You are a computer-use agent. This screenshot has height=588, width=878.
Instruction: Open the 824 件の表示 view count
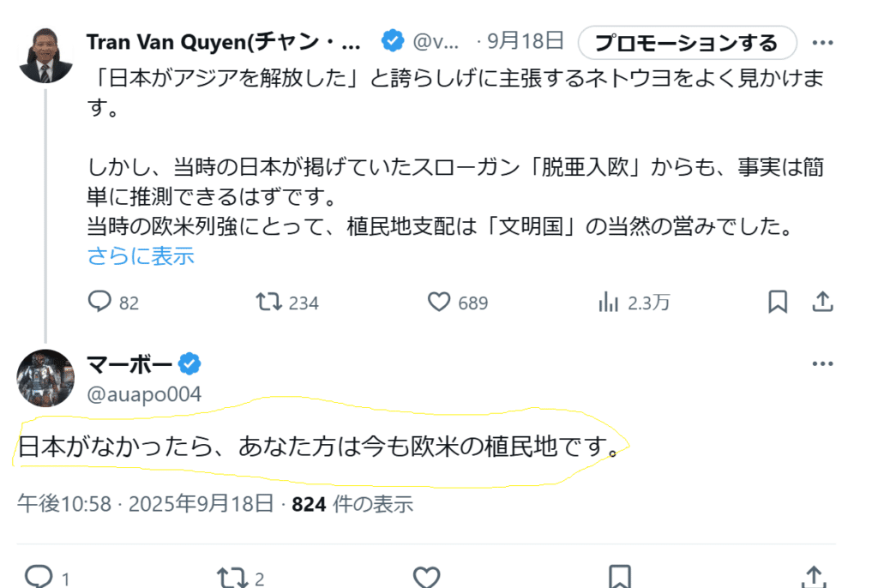(352, 504)
